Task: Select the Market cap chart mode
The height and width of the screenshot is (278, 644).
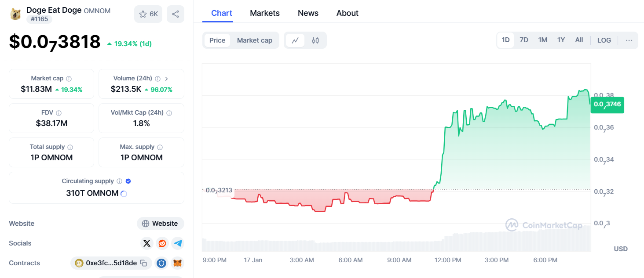Action: [x=255, y=40]
